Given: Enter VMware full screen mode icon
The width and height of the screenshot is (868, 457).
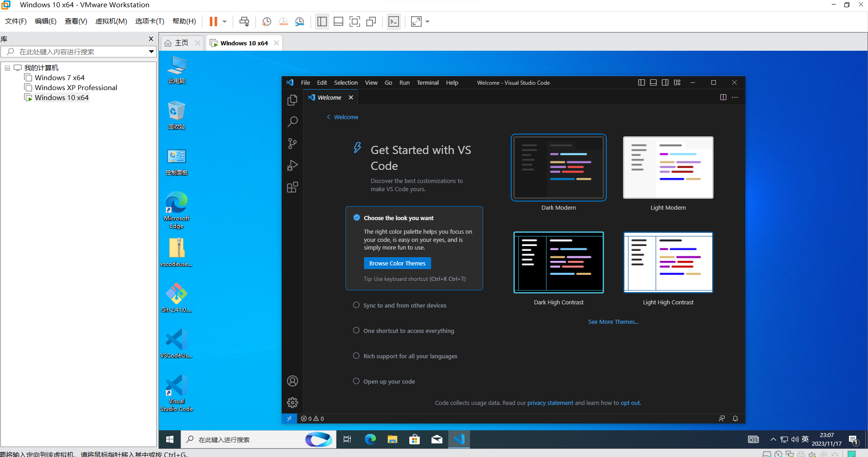Looking at the screenshot, I should point(355,21).
